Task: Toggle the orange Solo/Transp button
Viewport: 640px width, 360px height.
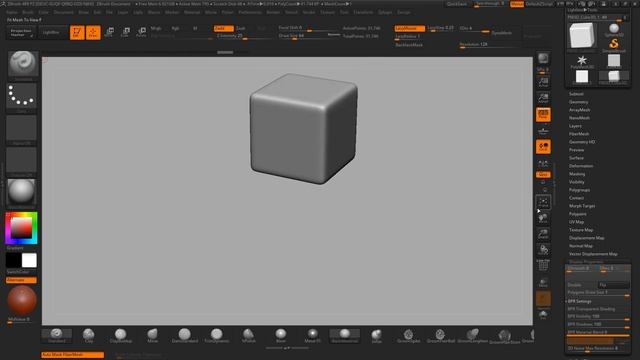Action: pyautogui.click(x=543, y=298)
